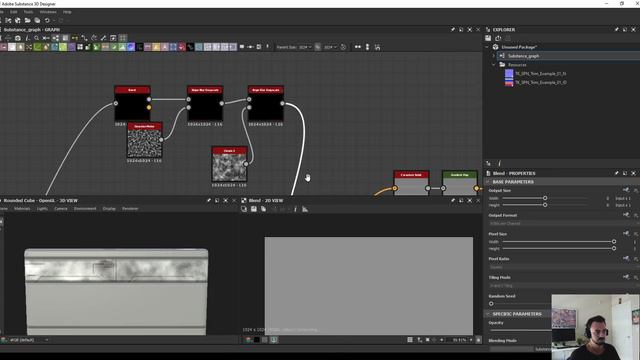Toggle Tiling Mode inheritance button
The height and width of the screenshot is (360, 640).
click(x=626, y=277)
